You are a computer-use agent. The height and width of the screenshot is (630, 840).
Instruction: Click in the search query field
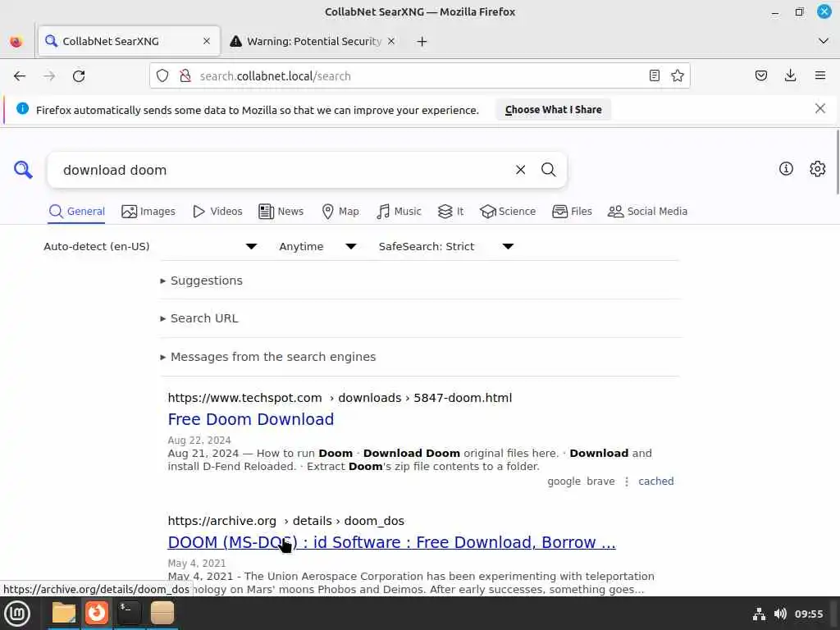(x=284, y=170)
